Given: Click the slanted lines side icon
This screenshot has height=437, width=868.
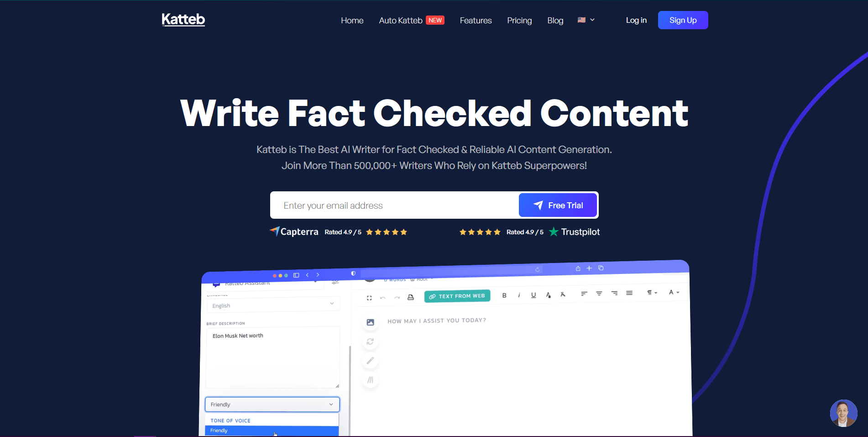Looking at the screenshot, I should (370, 380).
